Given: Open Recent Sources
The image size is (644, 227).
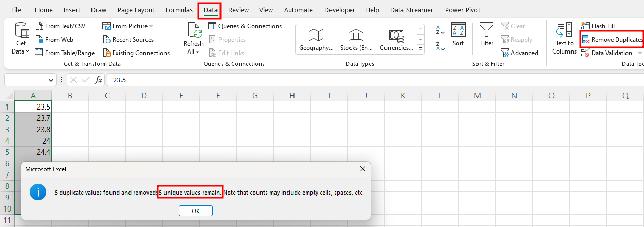Looking at the screenshot, I should (x=128, y=39).
